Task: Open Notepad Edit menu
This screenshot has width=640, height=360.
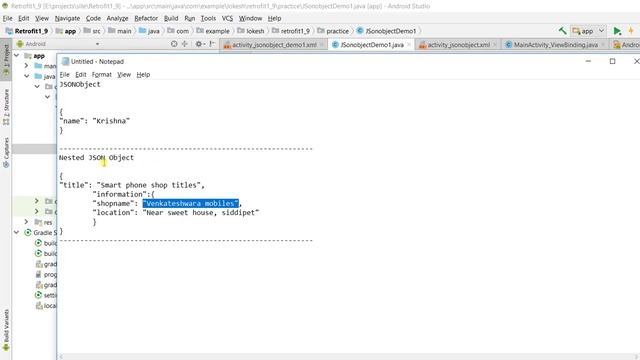Action: pos(81,75)
